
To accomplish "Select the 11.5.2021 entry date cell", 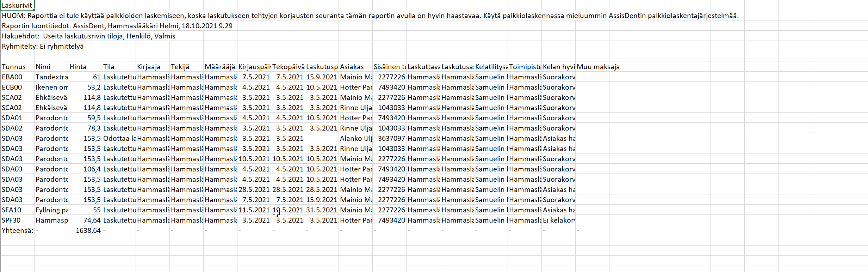I will 254,210.
